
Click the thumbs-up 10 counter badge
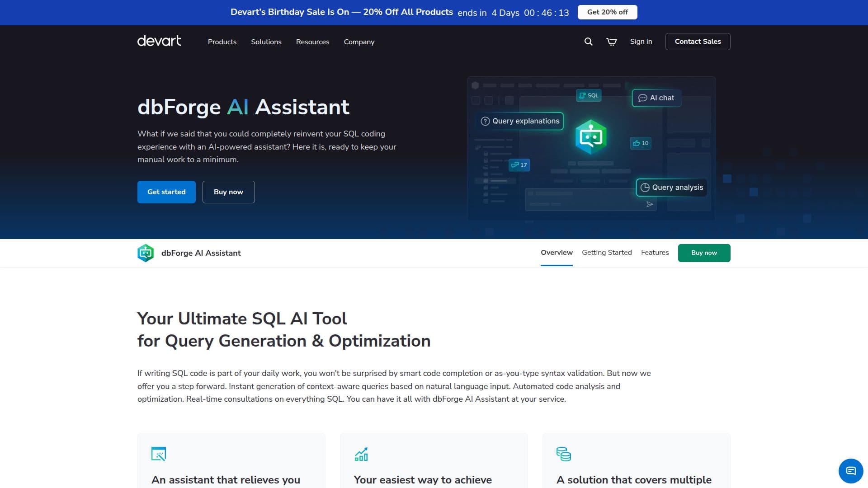pos(641,143)
